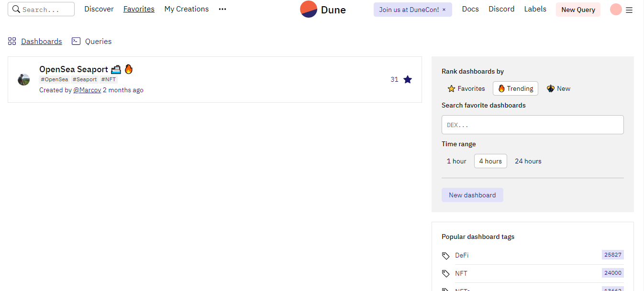Open My Creations
Image resolution: width=644 pixels, height=291 pixels.
point(187,9)
